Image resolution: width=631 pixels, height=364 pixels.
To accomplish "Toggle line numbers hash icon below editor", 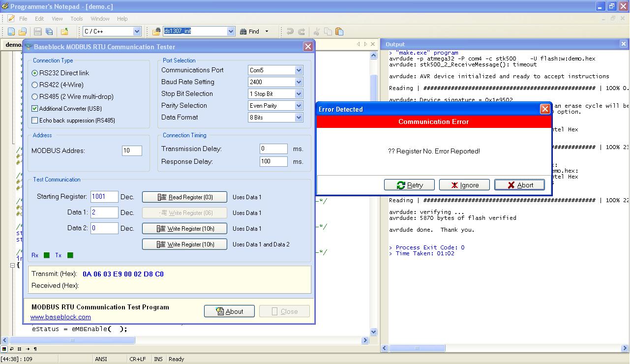I will (20, 349).
